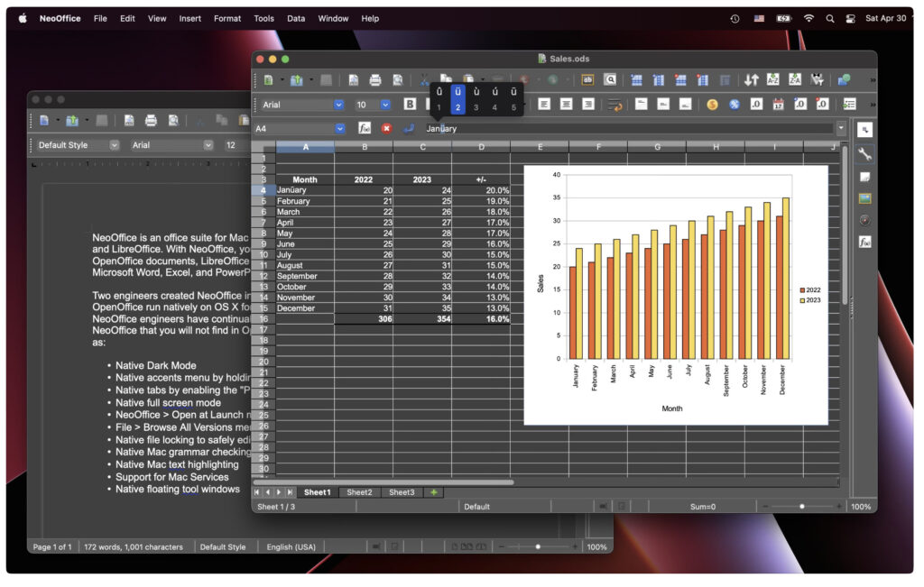Expand the Arial font name dropdown in Sales.ods
924x587 pixels.
click(339, 105)
